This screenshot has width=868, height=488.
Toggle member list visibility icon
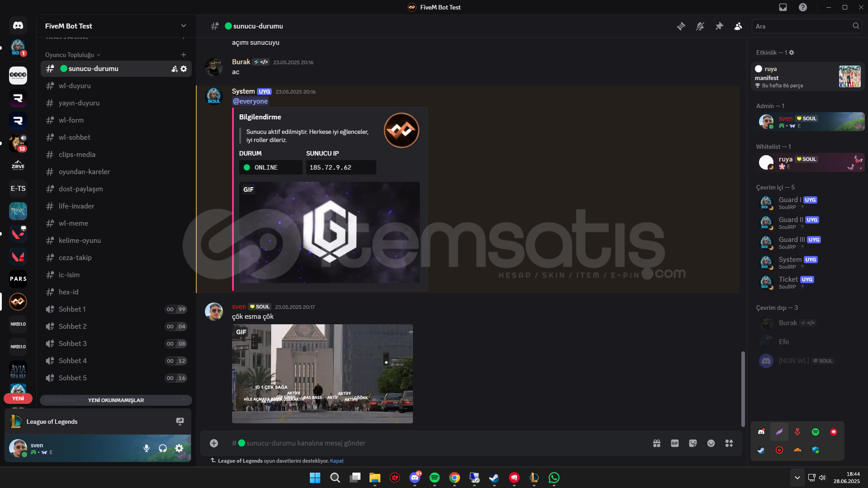click(738, 26)
